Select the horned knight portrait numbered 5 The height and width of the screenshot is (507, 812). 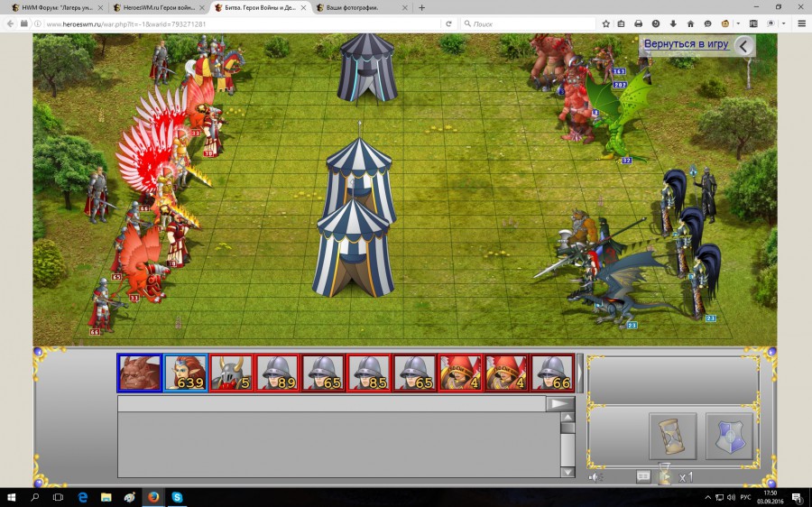[231, 373]
